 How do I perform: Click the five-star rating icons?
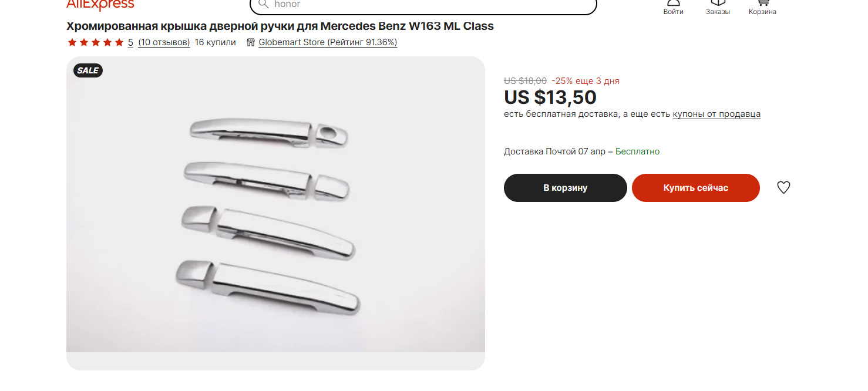(96, 42)
